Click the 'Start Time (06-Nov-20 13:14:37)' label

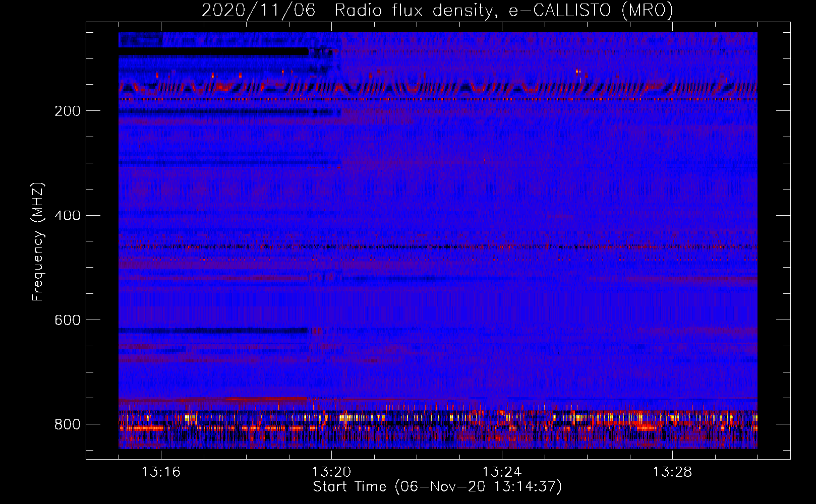437,487
